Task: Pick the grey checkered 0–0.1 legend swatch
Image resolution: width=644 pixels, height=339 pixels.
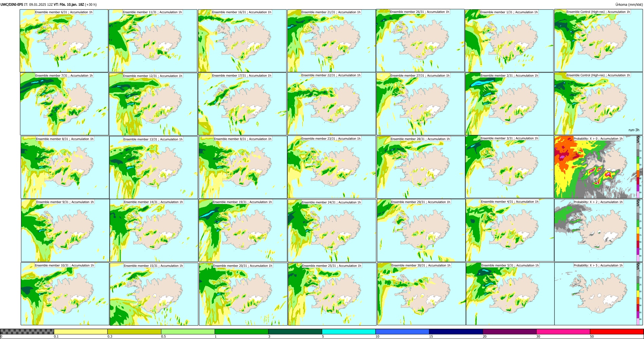Action: pyautogui.click(x=27, y=332)
